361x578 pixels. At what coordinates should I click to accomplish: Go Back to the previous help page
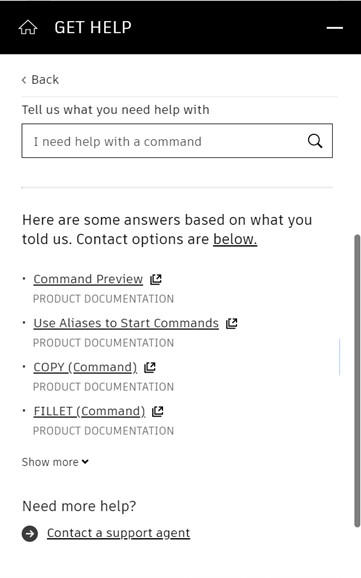pos(40,80)
